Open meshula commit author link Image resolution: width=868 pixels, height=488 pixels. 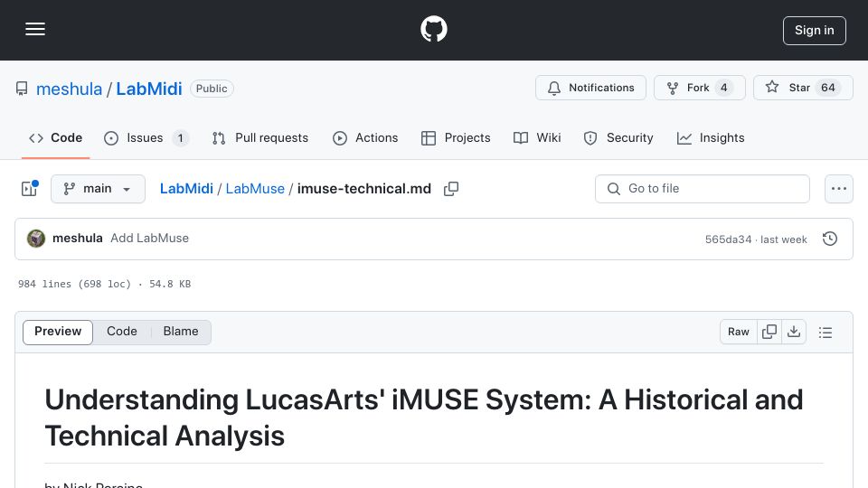78,238
